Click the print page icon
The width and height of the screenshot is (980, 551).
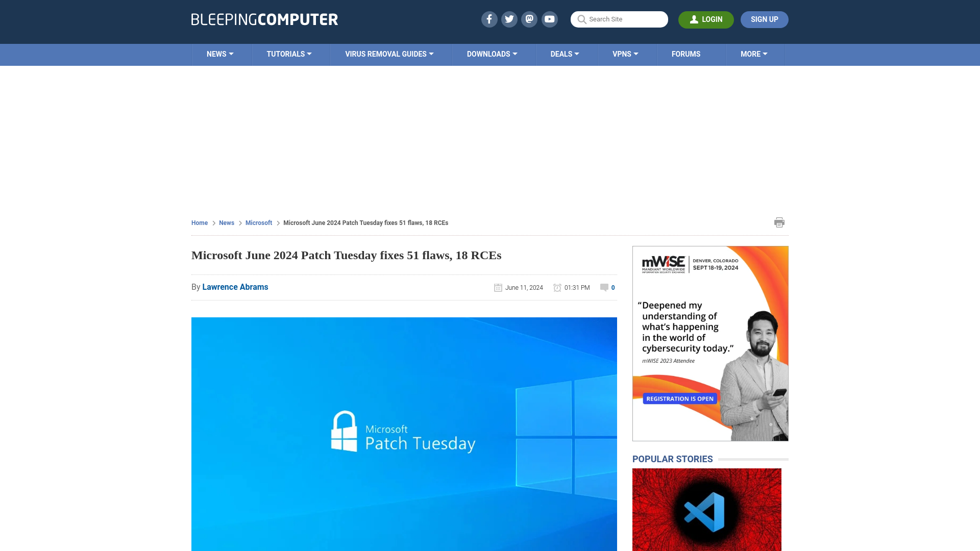point(779,222)
